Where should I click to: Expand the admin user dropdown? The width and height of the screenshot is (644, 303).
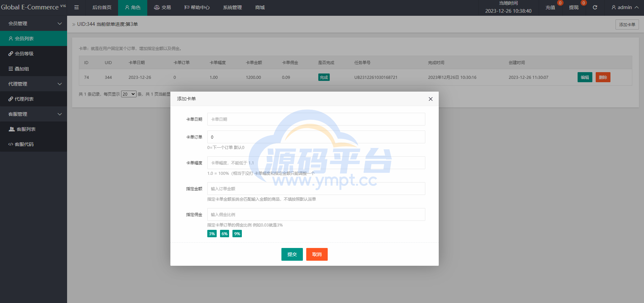click(x=625, y=7)
